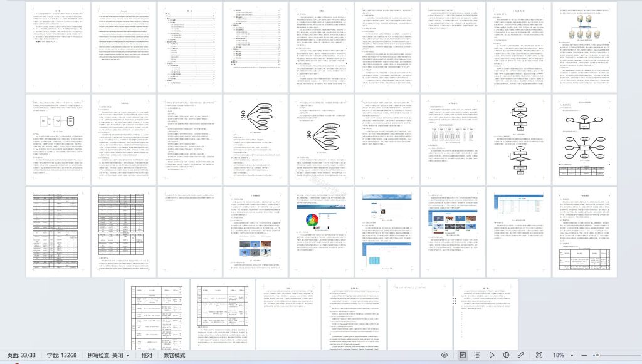
Task: Select the English Abstract page thumbnail
Action: [124, 47]
